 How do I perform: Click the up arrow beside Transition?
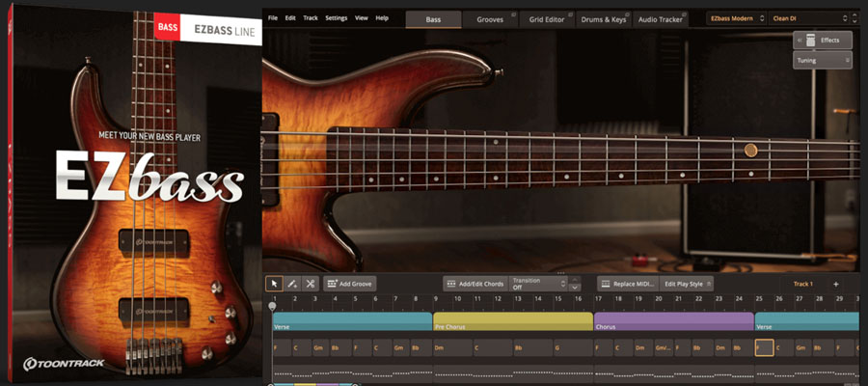tap(575, 280)
